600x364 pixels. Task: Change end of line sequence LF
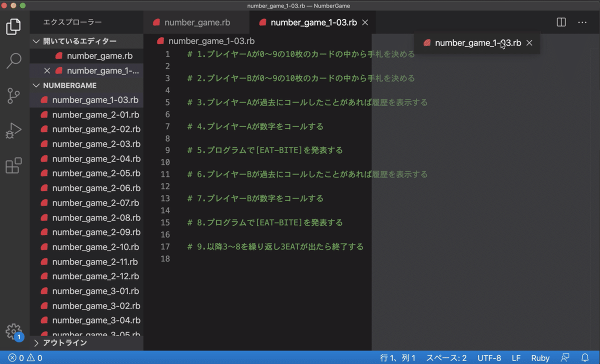click(516, 358)
